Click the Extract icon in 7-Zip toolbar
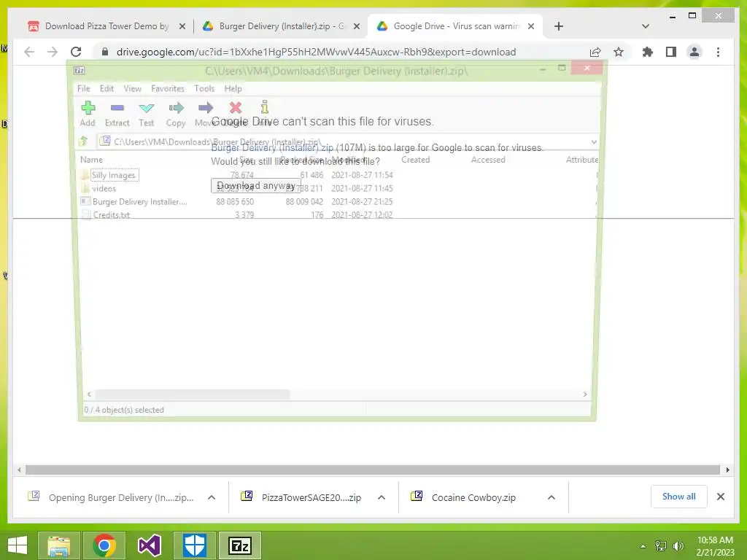Screen dimensions: 747x560 tap(117, 108)
